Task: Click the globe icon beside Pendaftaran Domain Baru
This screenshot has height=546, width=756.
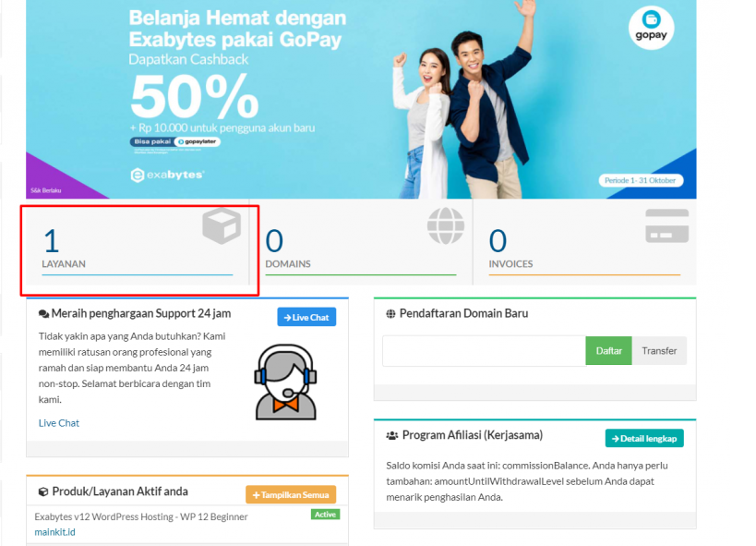Action: pyautogui.click(x=390, y=314)
